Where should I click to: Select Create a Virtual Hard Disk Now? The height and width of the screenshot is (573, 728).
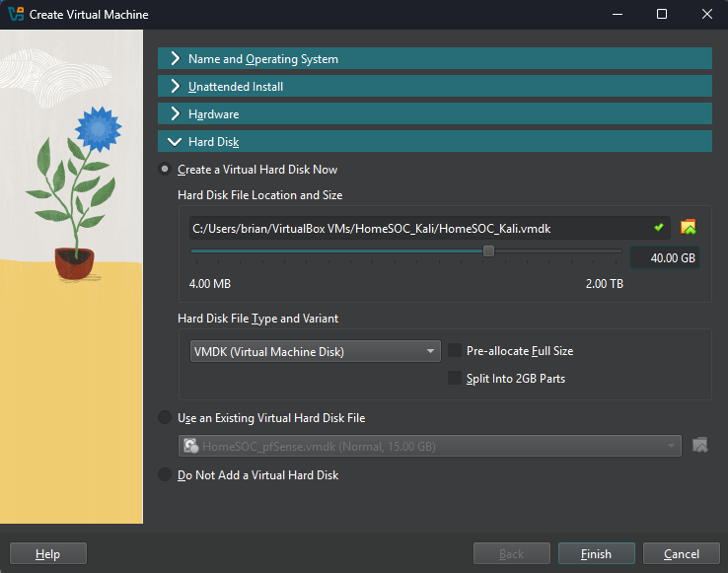[x=165, y=170]
